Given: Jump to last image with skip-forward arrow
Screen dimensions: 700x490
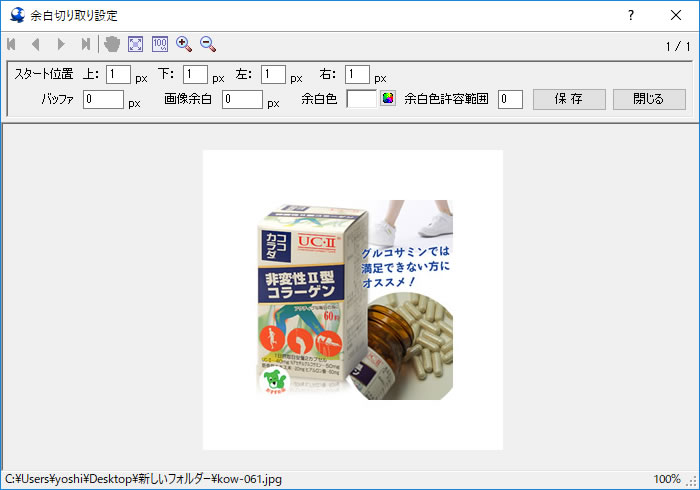Looking at the screenshot, I should point(86,44).
